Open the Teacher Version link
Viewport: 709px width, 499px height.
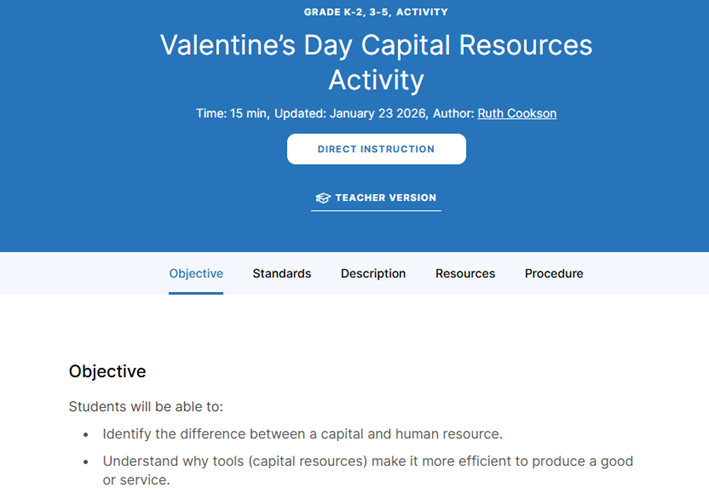385,198
